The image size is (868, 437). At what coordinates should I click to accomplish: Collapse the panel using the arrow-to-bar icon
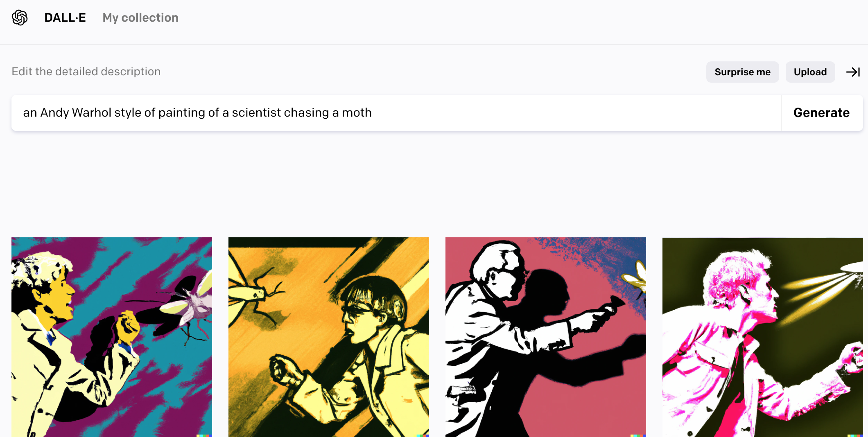pos(853,72)
